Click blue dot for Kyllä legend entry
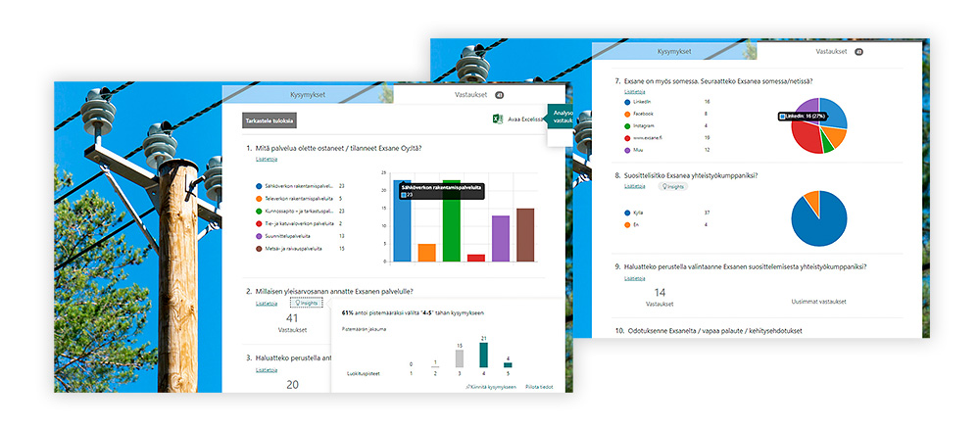 (x=627, y=213)
